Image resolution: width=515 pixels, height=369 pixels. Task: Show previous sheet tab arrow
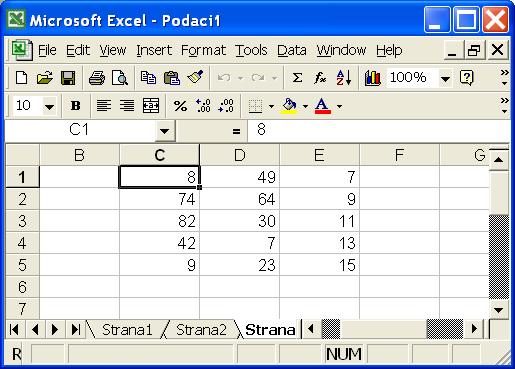(x=35, y=329)
